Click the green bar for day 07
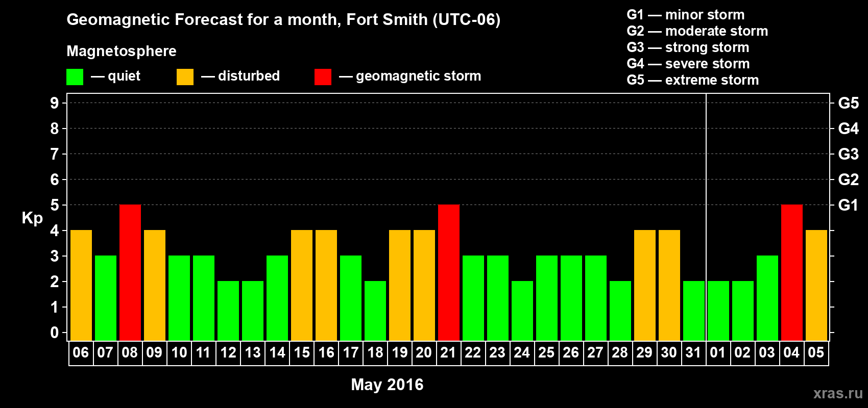The height and width of the screenshot is (408, 868). coord(106,298)
